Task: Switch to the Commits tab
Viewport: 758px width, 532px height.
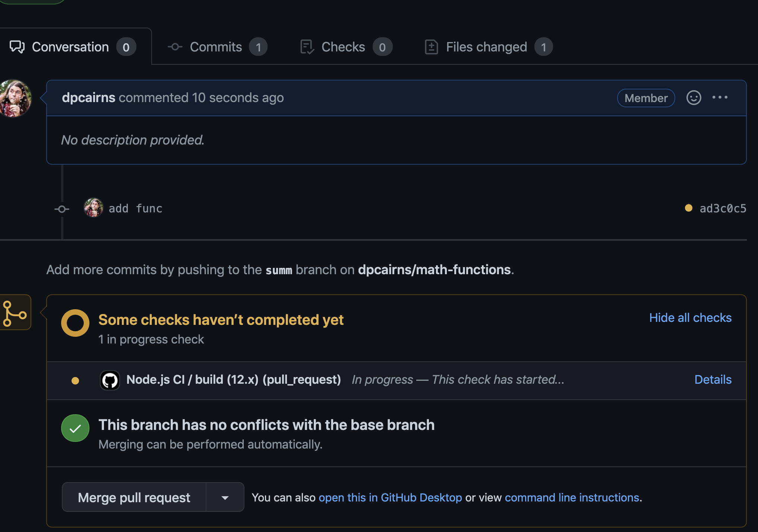Action: pyautogui.click(x=217, y=47)
